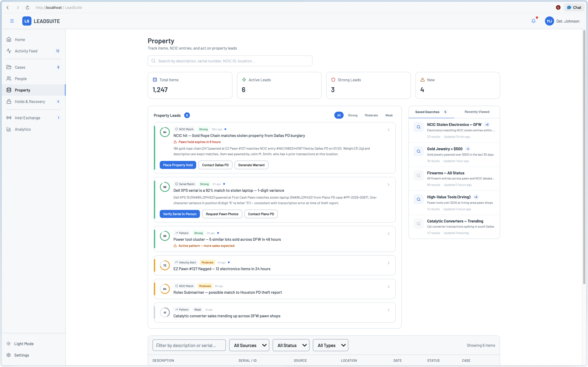Image resolution: width=588 pixels, height=367 pixels.
Task: Expand the Rolex Submariner lead chevron
Action: 388,287
